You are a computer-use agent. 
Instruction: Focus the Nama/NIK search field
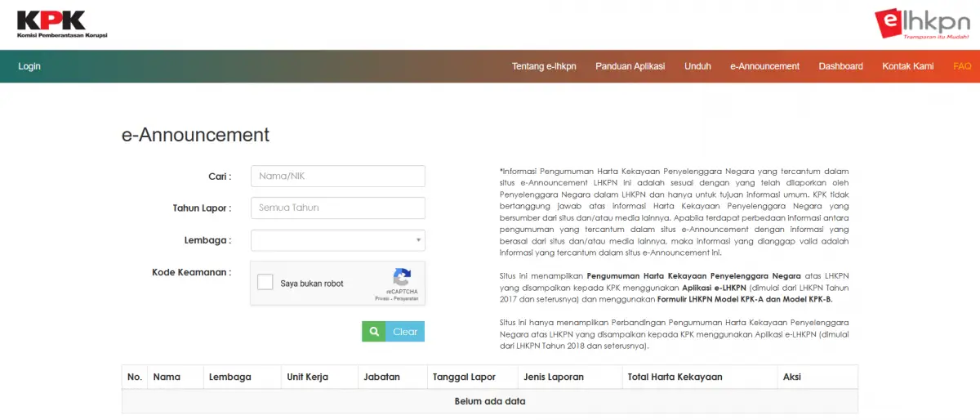(x=338, y=176)
